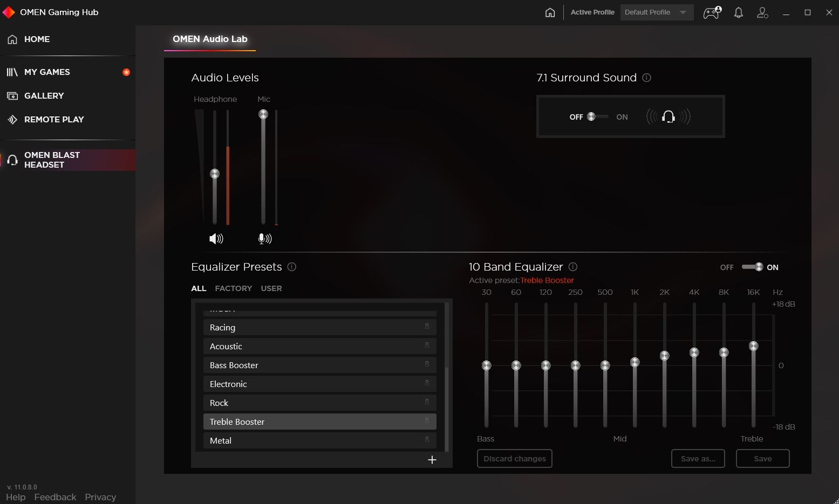Viewport: 839px width, 504px height.
Task: Click the 500 Hz equalizer slider knob
Action: (x=605, y=365)
